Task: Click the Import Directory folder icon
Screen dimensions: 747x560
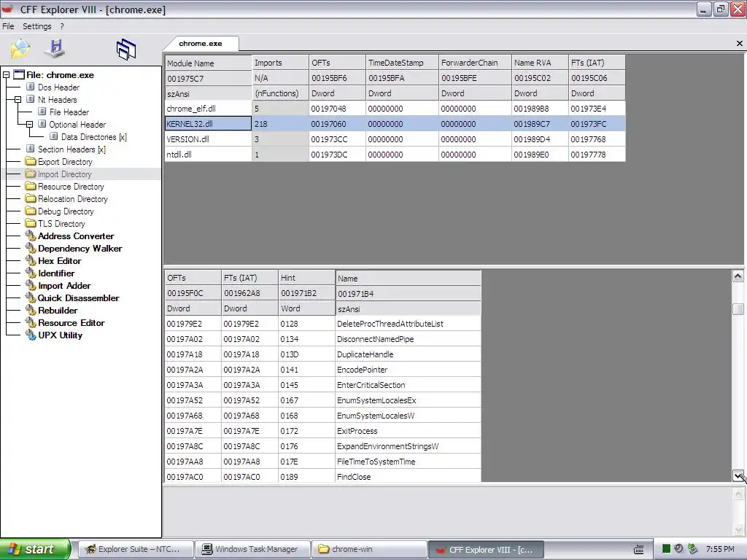Action: (31, 174)
